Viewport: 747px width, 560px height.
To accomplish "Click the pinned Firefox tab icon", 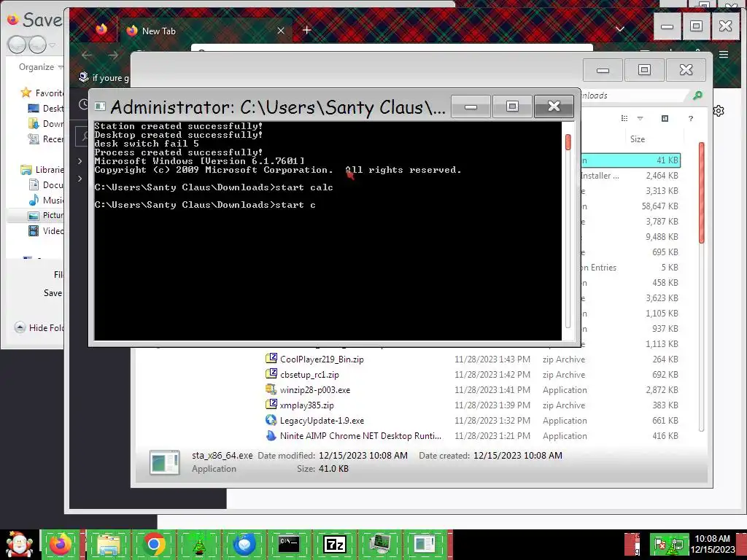I will coord(101,30).
